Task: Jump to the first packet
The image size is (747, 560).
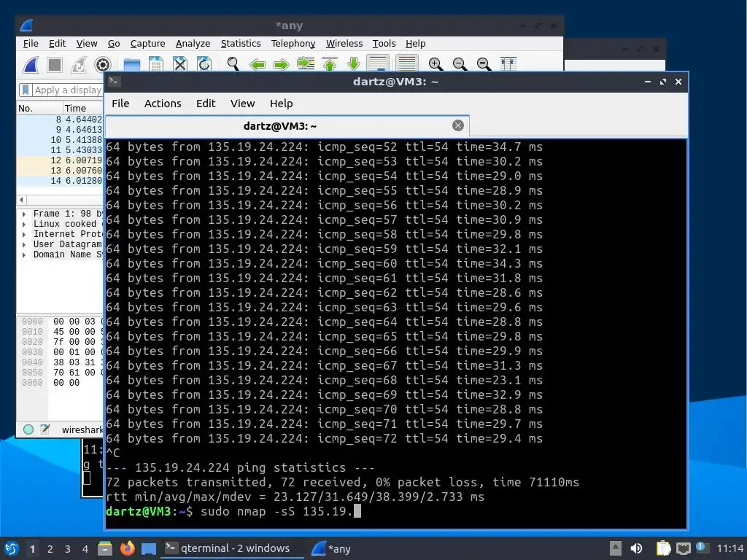Action: coord(330,64)
